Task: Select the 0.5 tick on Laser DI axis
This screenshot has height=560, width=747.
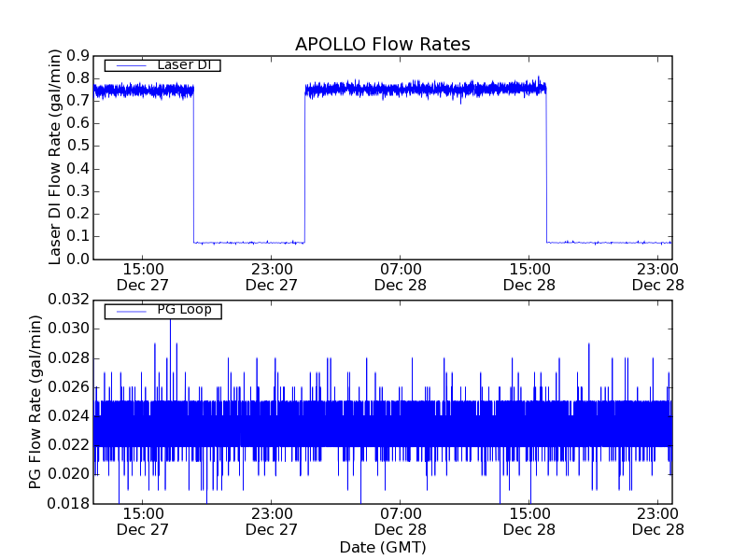Action: tap(78, 147)
